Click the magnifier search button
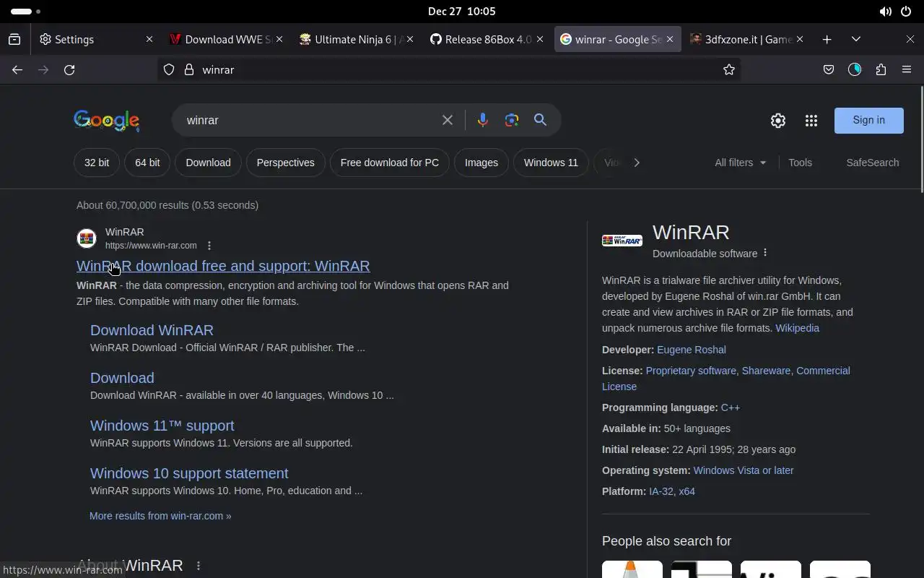The height and width of the screenshot is (578, 924). [x=540, y=120]
